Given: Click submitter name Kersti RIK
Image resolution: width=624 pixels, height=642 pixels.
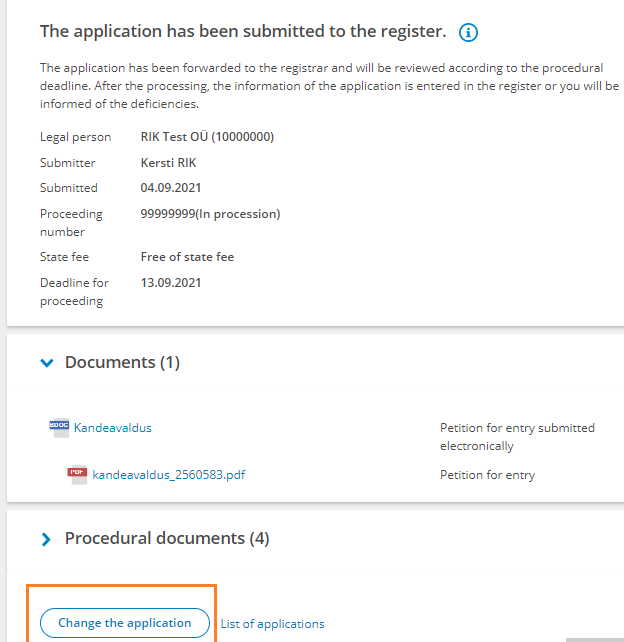Looking at the screenshot, I should (168, 163).
